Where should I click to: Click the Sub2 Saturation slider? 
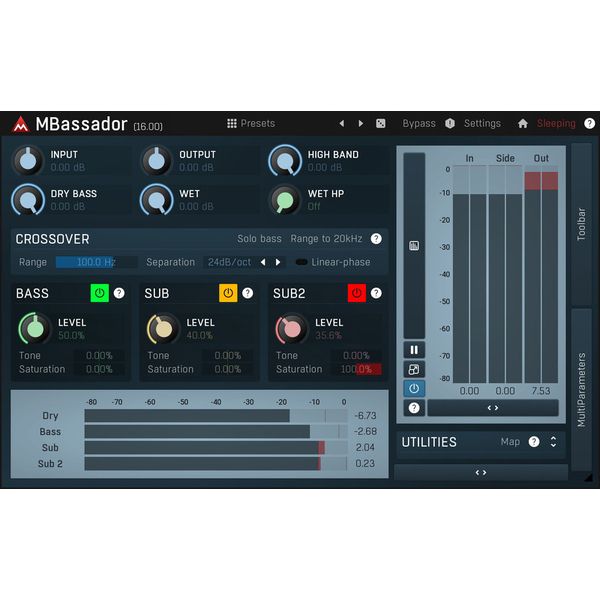356,369
